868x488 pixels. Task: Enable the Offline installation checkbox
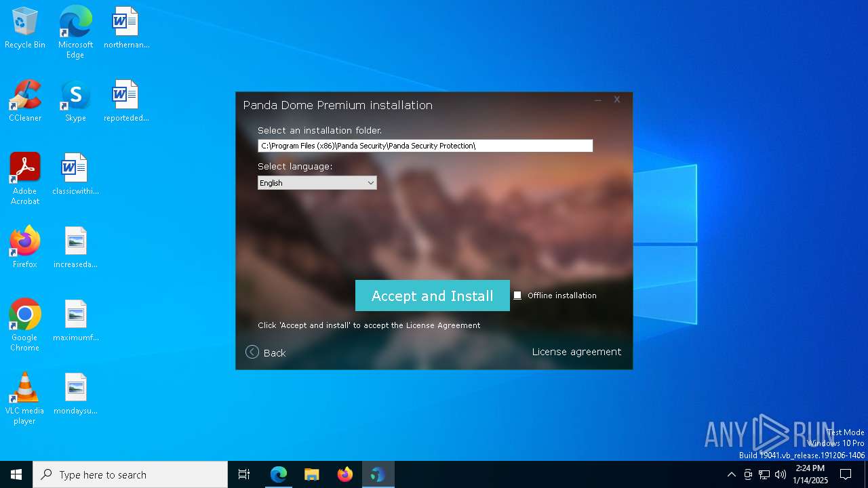point(517,296)
